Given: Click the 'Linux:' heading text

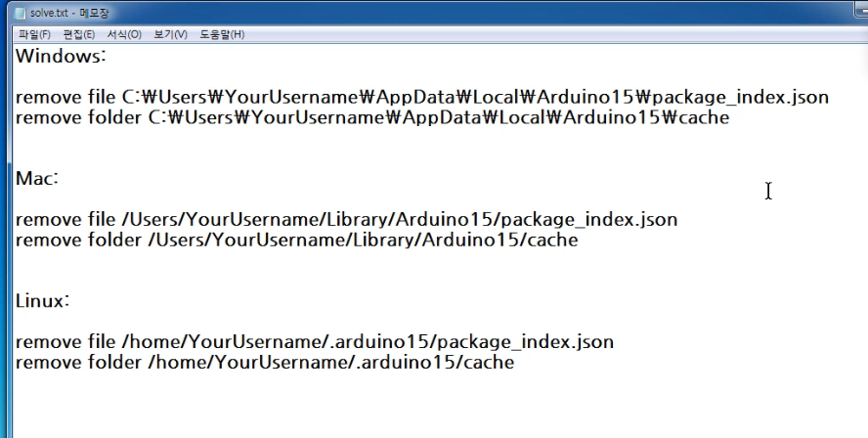Looking at the screenshot, I should point(43,301).
